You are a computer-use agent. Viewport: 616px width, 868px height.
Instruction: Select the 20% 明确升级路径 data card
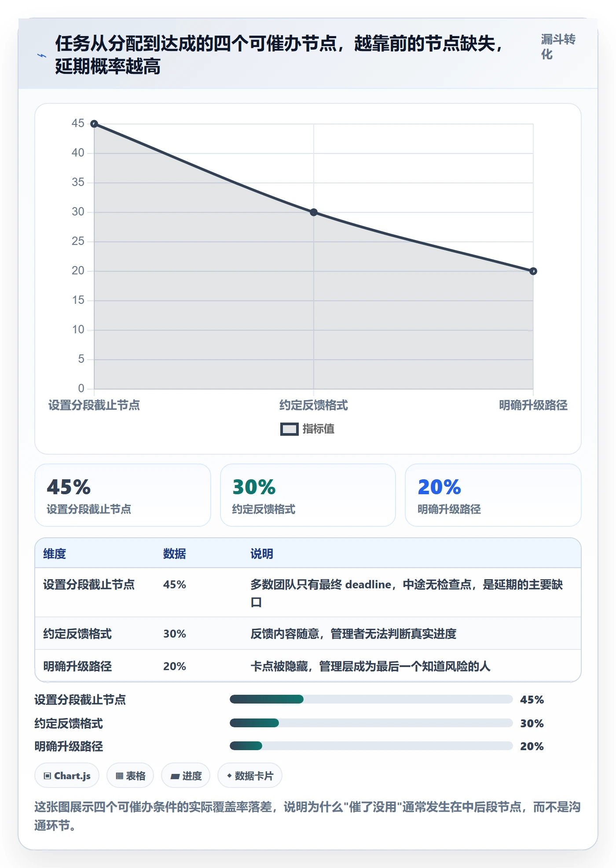click(x=493, y=495)
